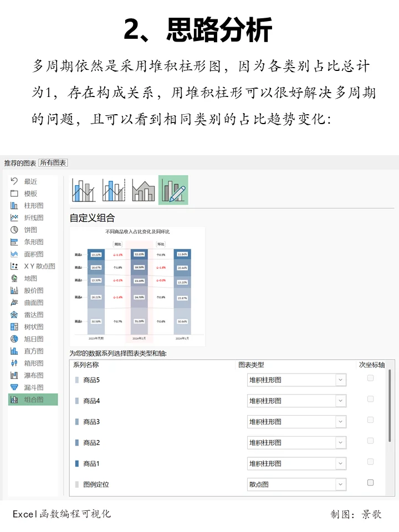The width and height of the screenshot is (399, 532).
Task: Choose the Box & Whisker (箱形图) icon
Action: 14,363
